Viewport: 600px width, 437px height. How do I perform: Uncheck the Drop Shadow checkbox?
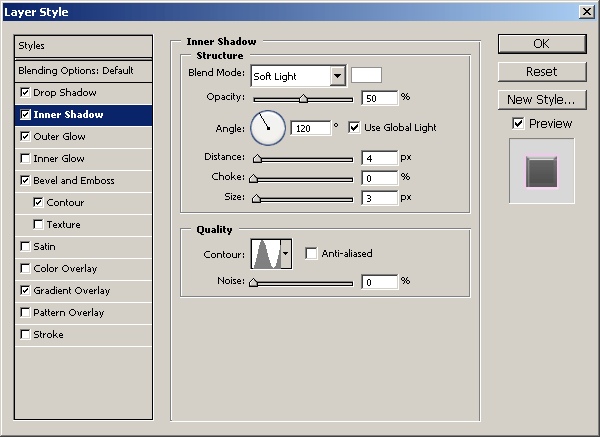pos(25,92)
